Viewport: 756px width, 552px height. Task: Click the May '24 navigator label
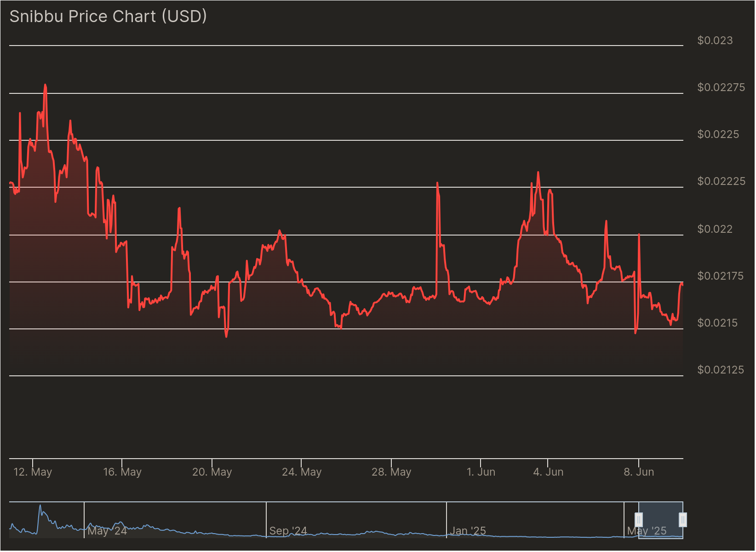pyautogui.click(x=107, y=531)
